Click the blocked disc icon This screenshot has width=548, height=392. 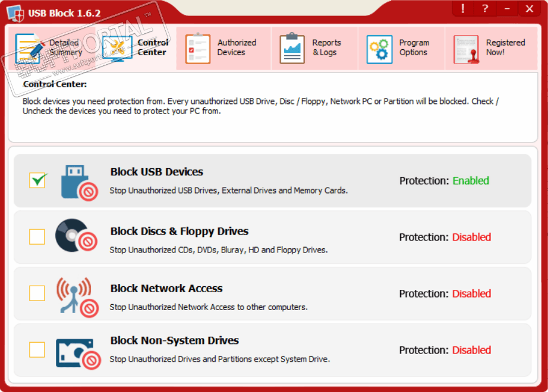(x=76, y=235)
